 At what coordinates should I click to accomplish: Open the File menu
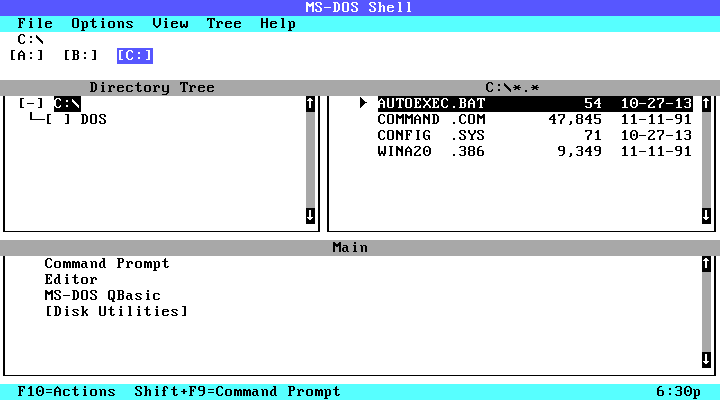(35, 23)
